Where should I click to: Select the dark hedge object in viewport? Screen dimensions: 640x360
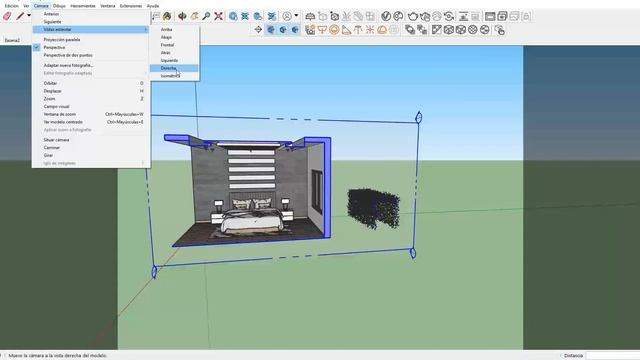[373, 208]
